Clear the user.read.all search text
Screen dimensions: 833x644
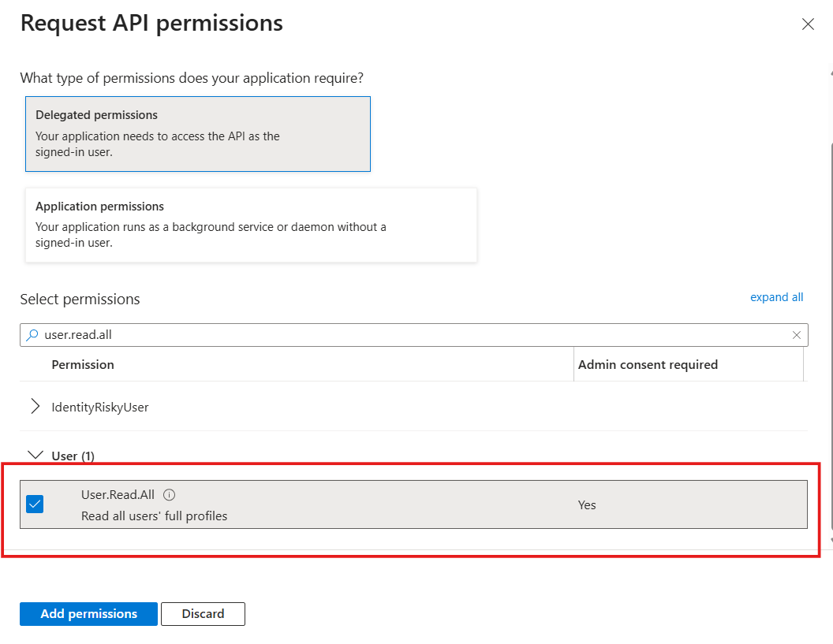pyautogui.click(x=797, y=335)
